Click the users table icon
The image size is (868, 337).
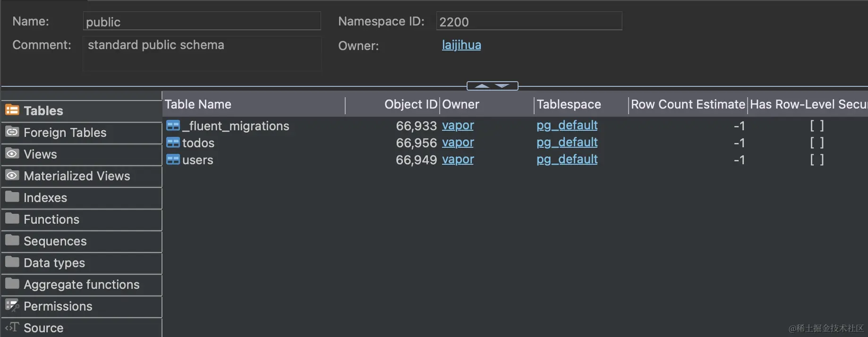[x=173, y=160]
